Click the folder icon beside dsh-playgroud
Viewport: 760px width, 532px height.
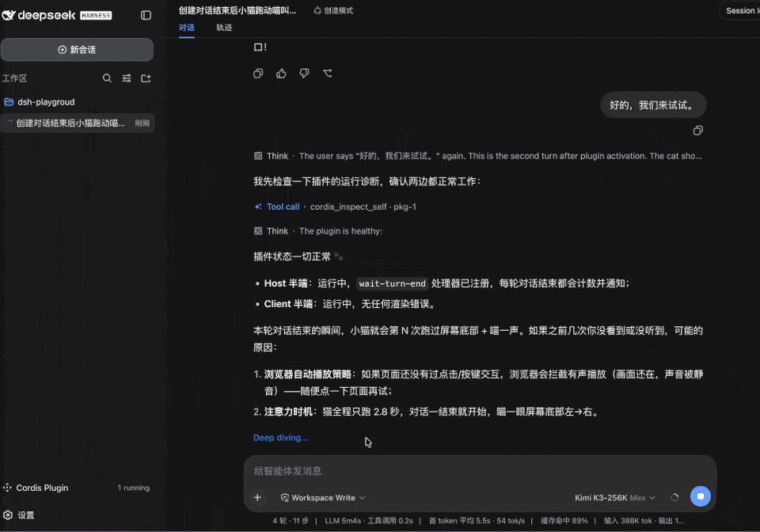(9, 102)
